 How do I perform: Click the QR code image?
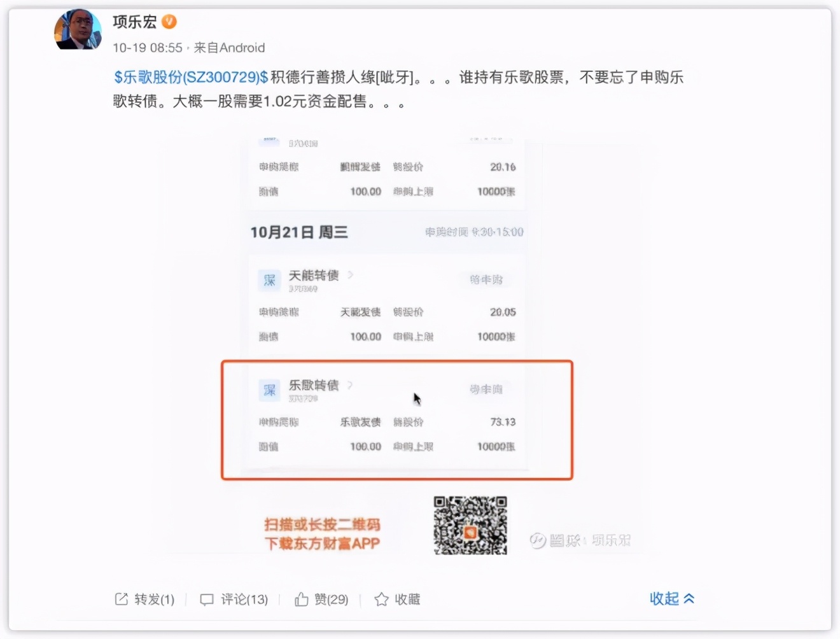pyautogui.click(x=470, y=526)
